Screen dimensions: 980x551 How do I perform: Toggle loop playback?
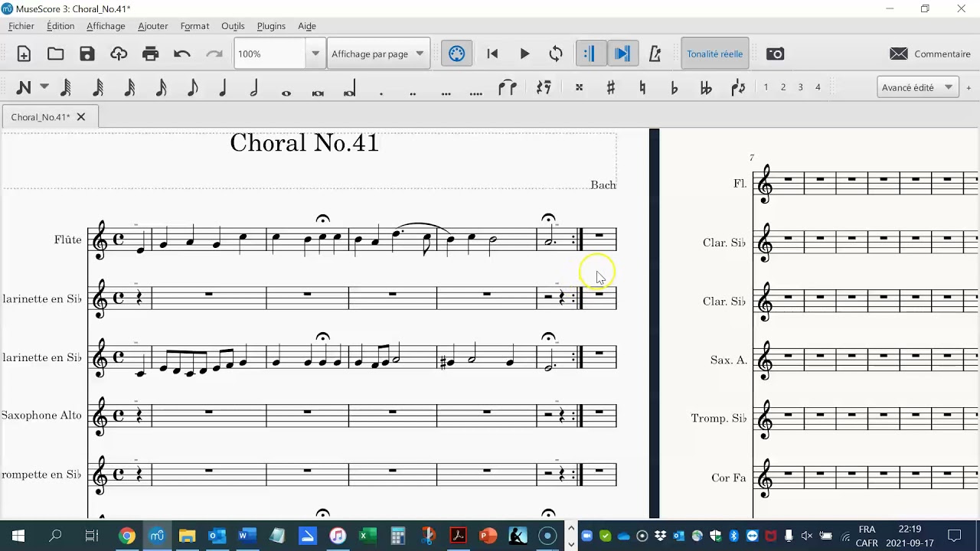pyautogui.click(x=556, y=54)
